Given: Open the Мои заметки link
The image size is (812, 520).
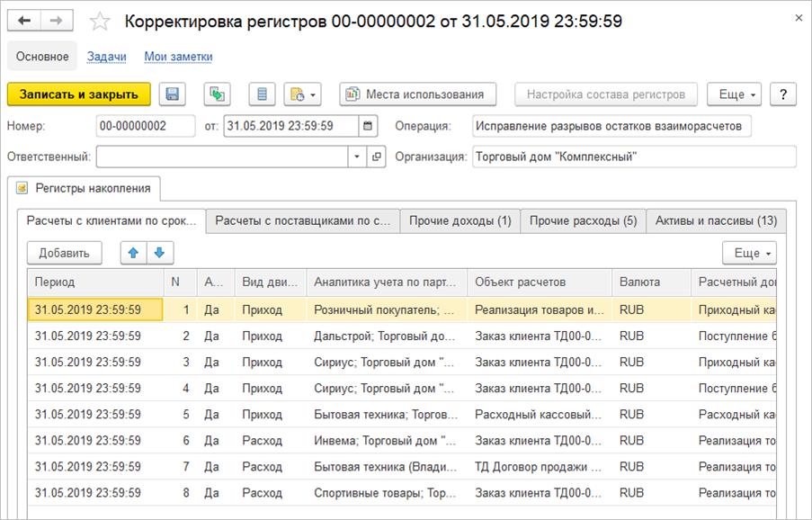Looking at the screenshot, I should pyautogui.click(x=178, y=57).
